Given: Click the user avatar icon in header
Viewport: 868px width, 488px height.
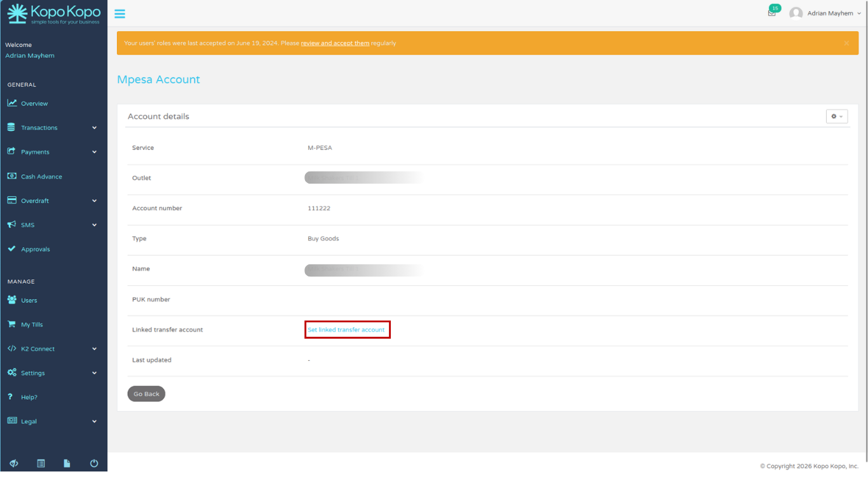Looking at the screenshot, I should coord(796,13).
